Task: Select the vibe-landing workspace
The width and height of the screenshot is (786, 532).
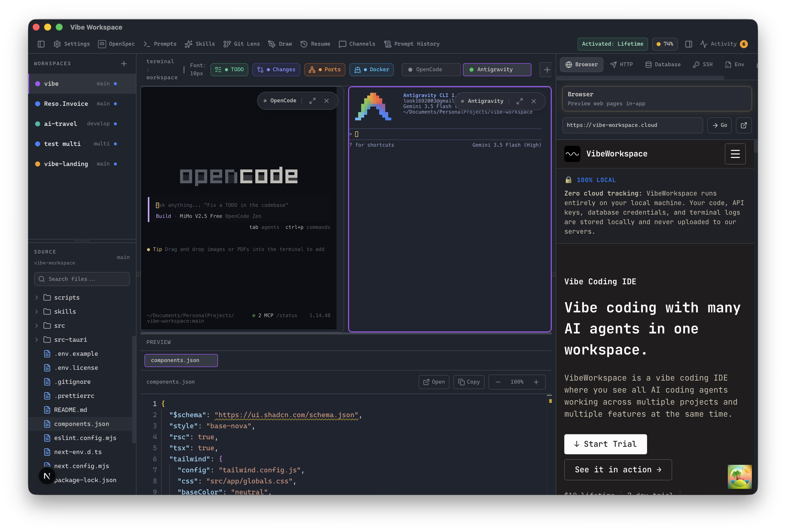Action: click(x=82, y=164)
